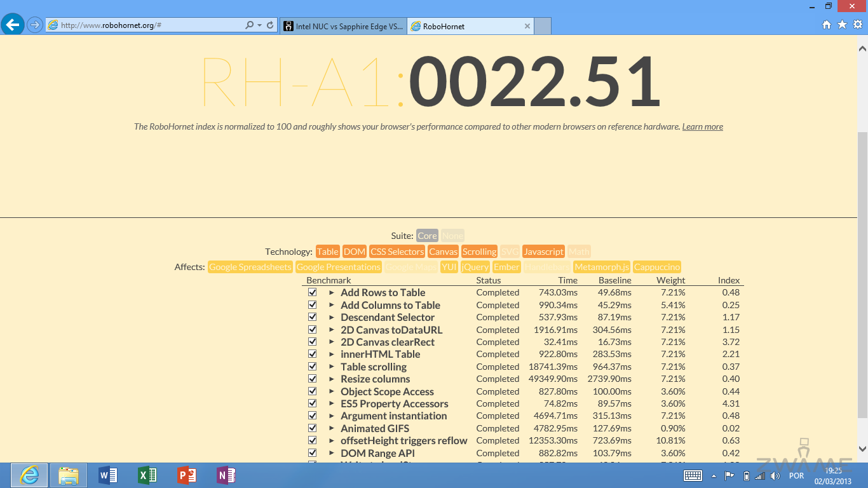Click the Google Spreadsheets affects tag
The height and width of the screenshot is (488, 868).
[x=250, y=267]
